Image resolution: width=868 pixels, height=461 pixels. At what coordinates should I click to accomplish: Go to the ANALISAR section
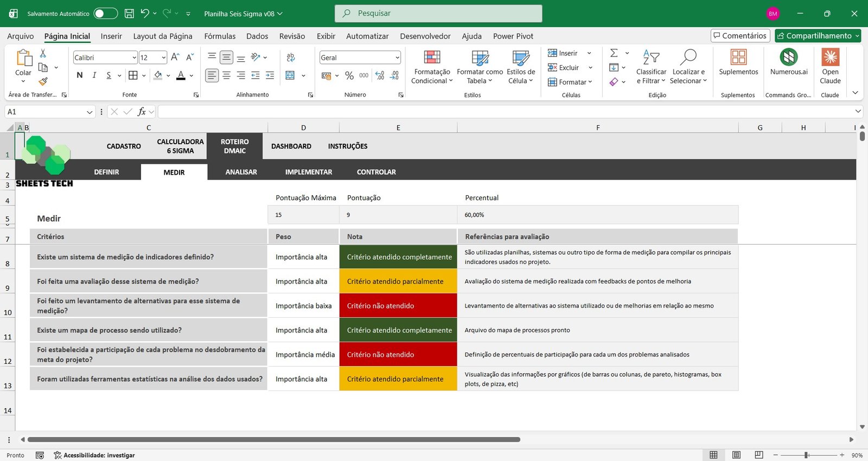pos(241,172)
